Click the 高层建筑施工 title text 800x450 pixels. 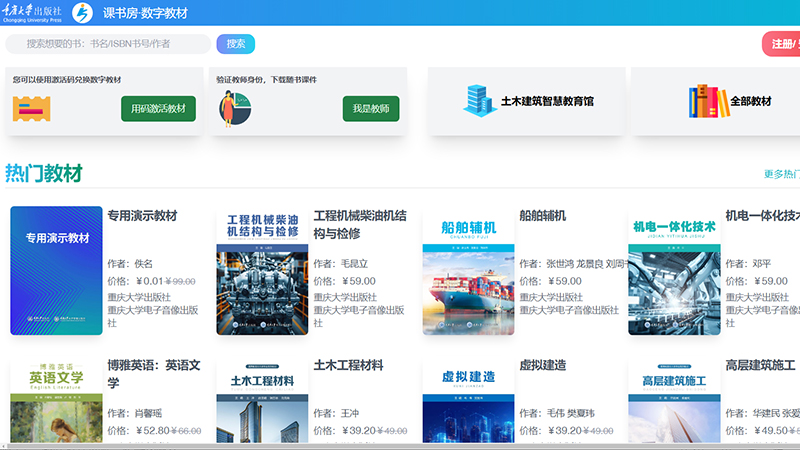click(761, 365)
